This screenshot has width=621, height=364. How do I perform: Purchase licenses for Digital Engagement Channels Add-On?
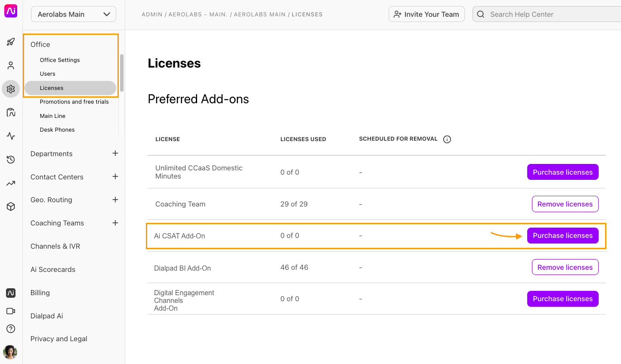coord(562,299)
